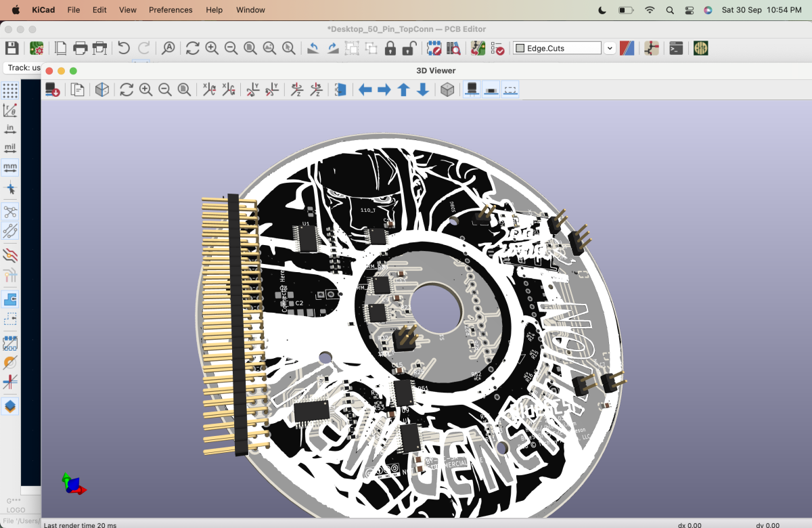Image resolution: width=812 pixels, height=528 pixels.
Task: Pan board right in 3D Viewer
Action: [384, 89]
